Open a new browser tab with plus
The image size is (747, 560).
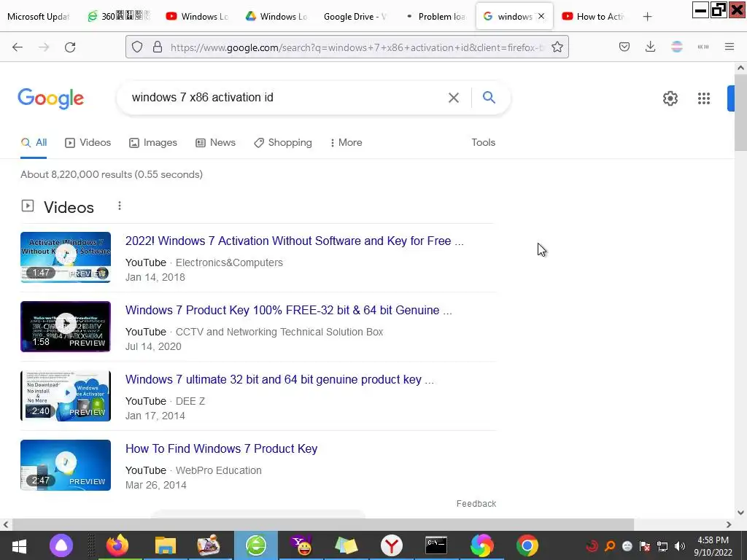647,17
